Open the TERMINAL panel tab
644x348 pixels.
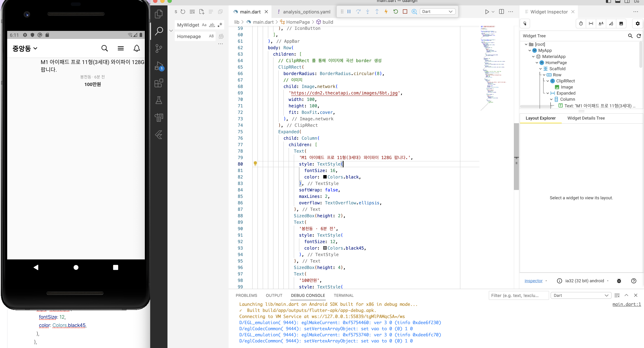pyautogui.click(x=344, y=296)
